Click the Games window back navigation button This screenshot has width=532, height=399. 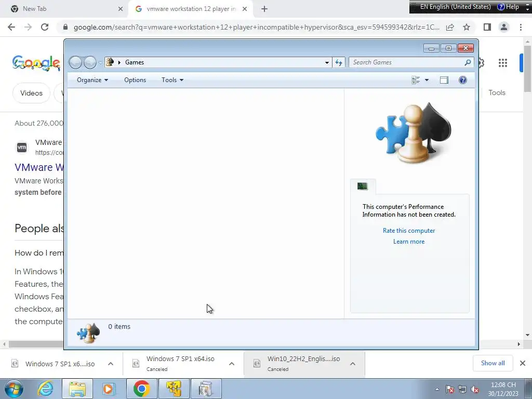tap(76, 62)
